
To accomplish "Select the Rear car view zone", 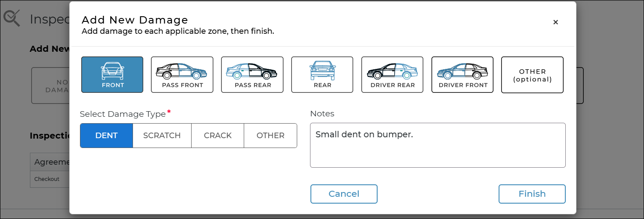I will (322, 75).
